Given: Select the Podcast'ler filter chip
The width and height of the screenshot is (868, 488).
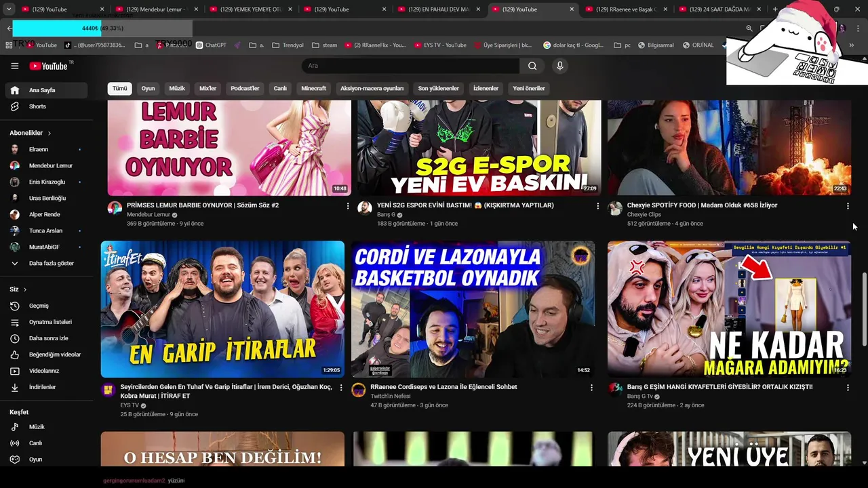Looking at the screenshot, I should pos(245,89).
